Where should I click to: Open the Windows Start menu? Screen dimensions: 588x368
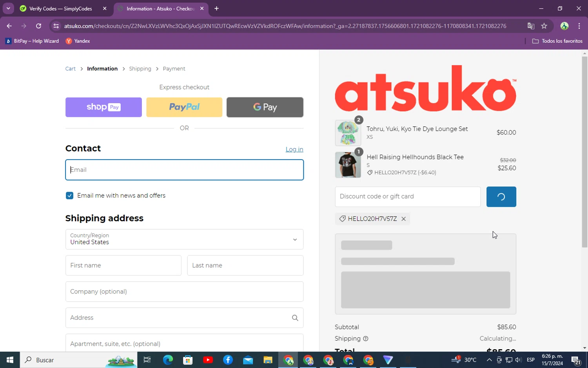pyautogui.click(x=10, y=360)
